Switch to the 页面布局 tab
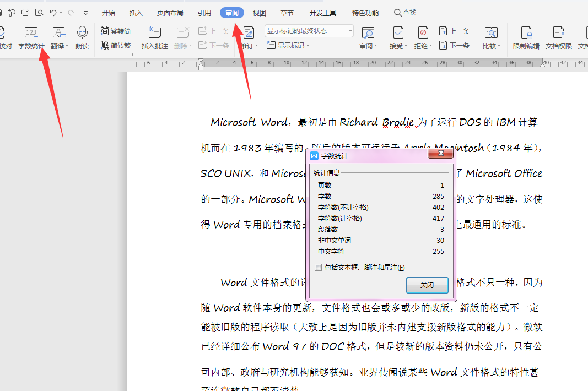Screen dimensions: 588x391 [x=170, y=13]
